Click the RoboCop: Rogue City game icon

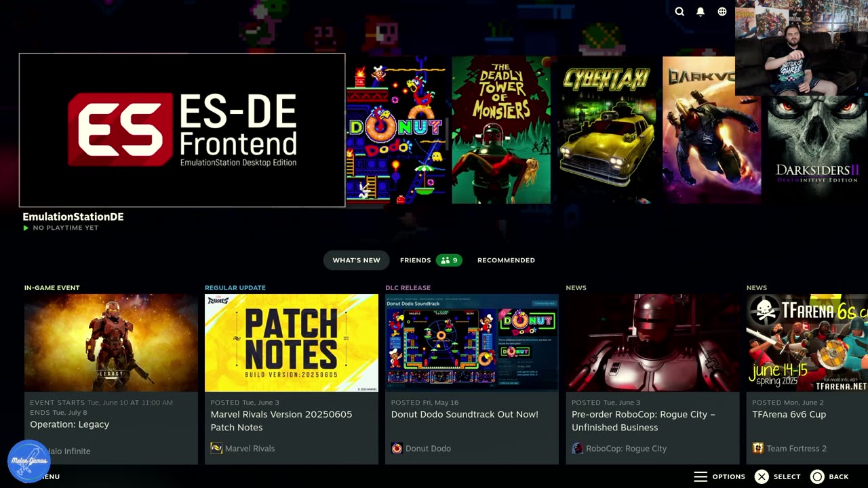(x=577, y=448)
